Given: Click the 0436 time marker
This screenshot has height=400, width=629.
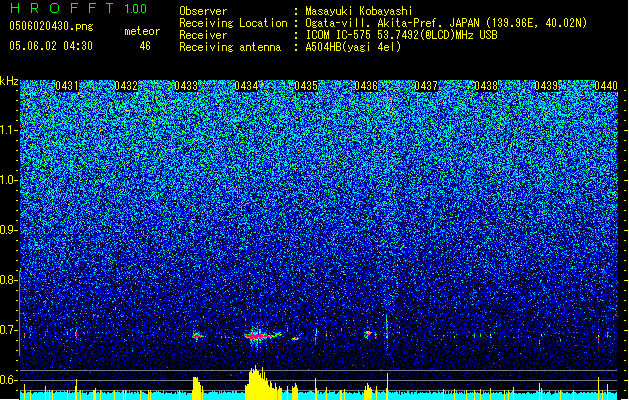Looking at the screenshot, I should [366, 86].
